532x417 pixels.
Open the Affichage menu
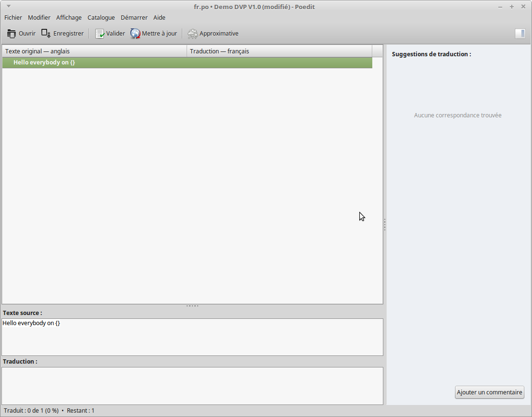[x=69, y=18]
